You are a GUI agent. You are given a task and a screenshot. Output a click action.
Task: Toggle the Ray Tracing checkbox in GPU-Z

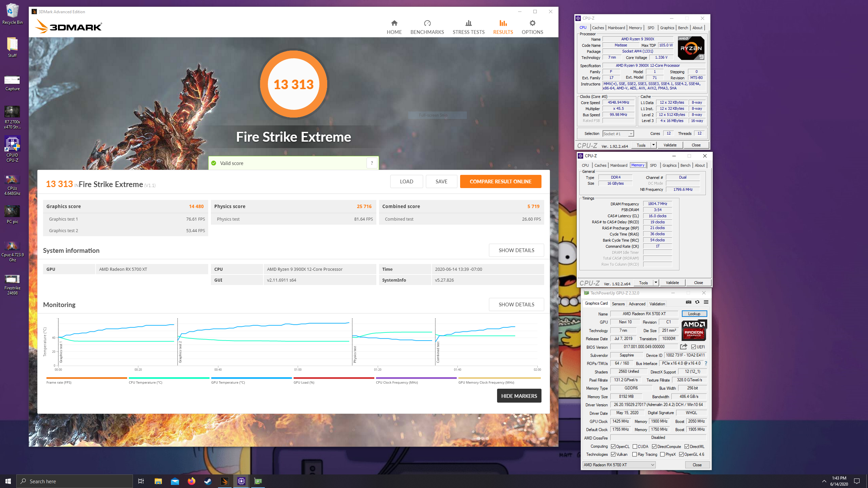pos(634,454)
